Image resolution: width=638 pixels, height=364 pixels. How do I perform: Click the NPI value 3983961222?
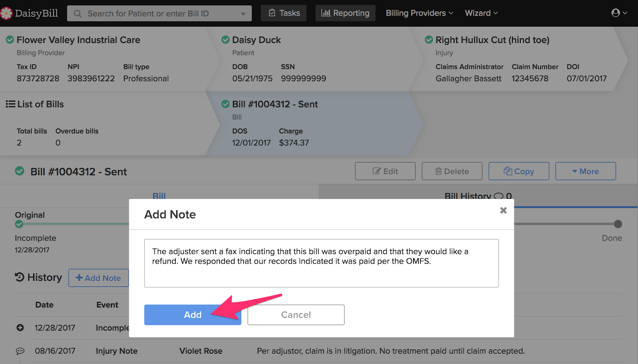tap(91, 78)
